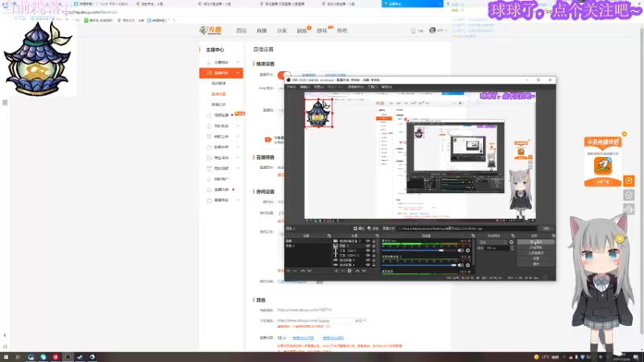This screenshot has height=362, width=644.
Task: Add a new scene with the plus icon in OBS
Action: [x=288, y=271]
